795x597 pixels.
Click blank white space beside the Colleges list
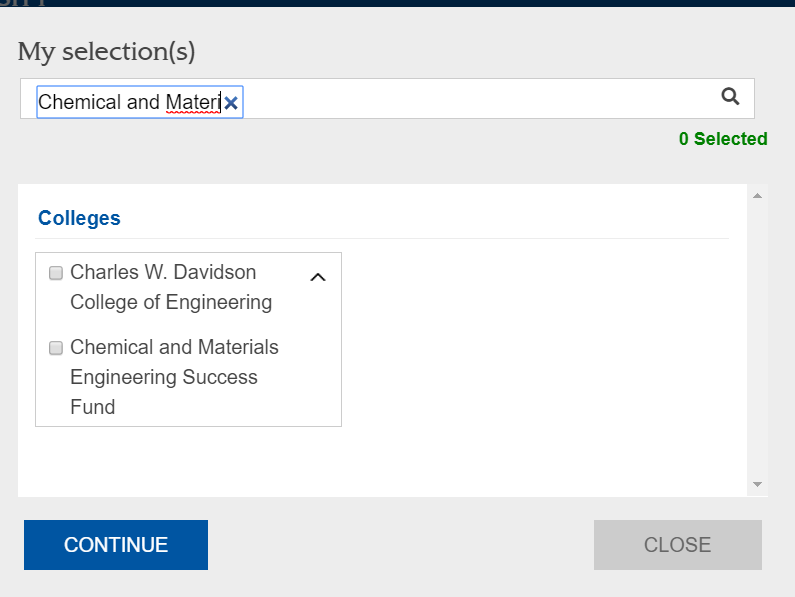(x=540, y=350)
